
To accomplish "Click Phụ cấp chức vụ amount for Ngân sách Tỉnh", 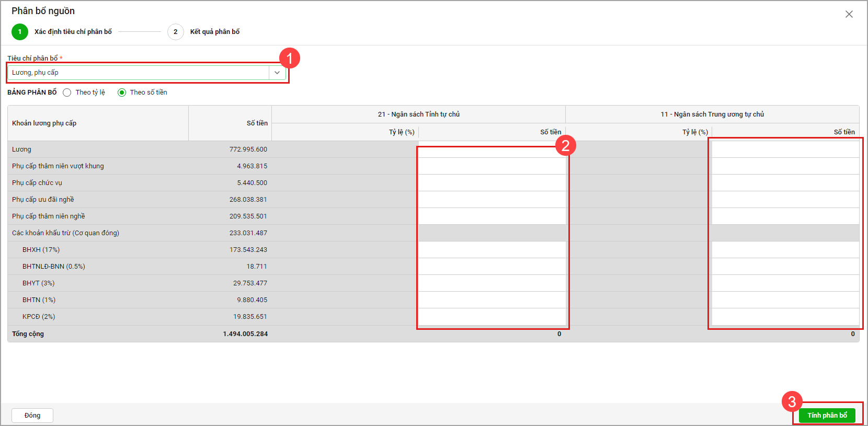I will click(x=492, y=183).
